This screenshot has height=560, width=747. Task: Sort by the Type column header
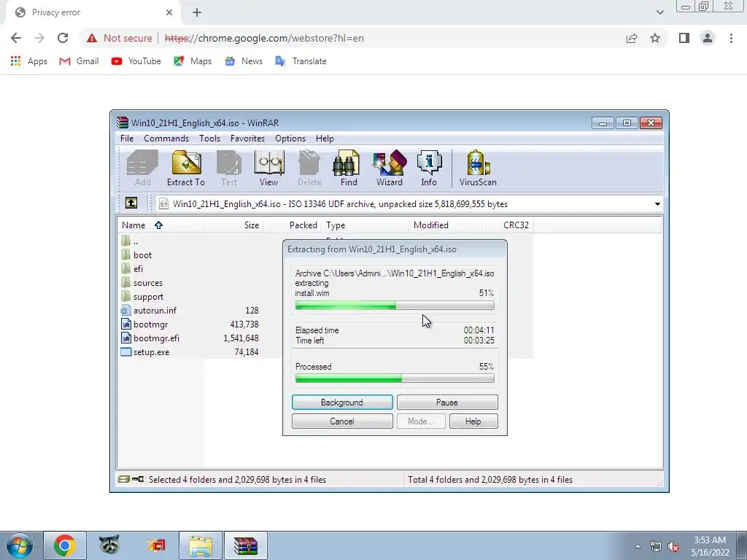[365, 225]
